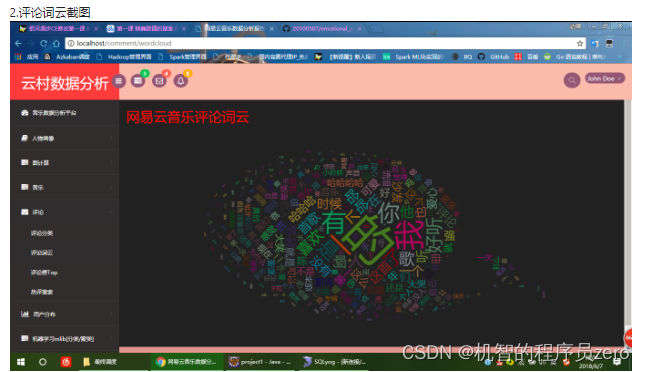
Task: Collapse the 评论 sidebar menu chevron
Action: pos(111,212)
